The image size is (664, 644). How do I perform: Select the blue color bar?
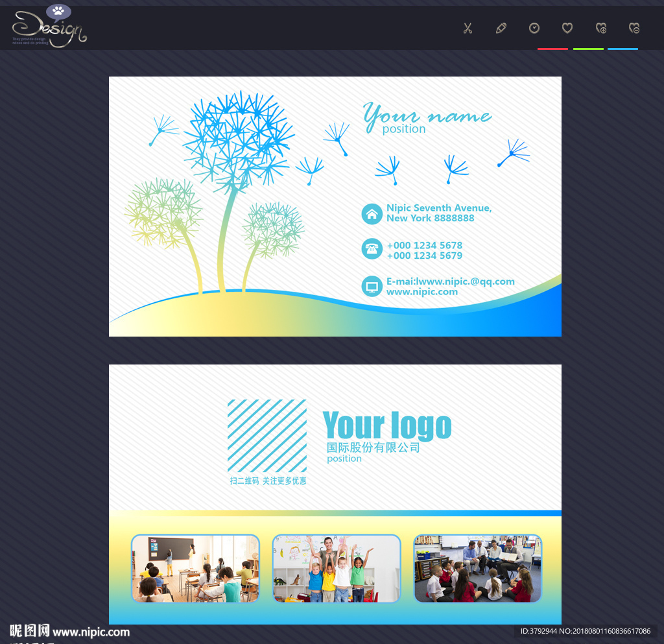622,49
